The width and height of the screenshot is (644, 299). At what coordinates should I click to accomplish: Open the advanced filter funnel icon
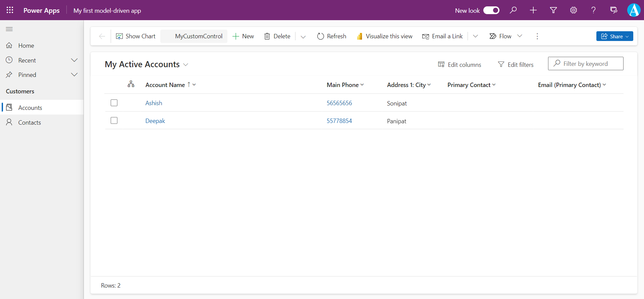click(x=553, y=10)
